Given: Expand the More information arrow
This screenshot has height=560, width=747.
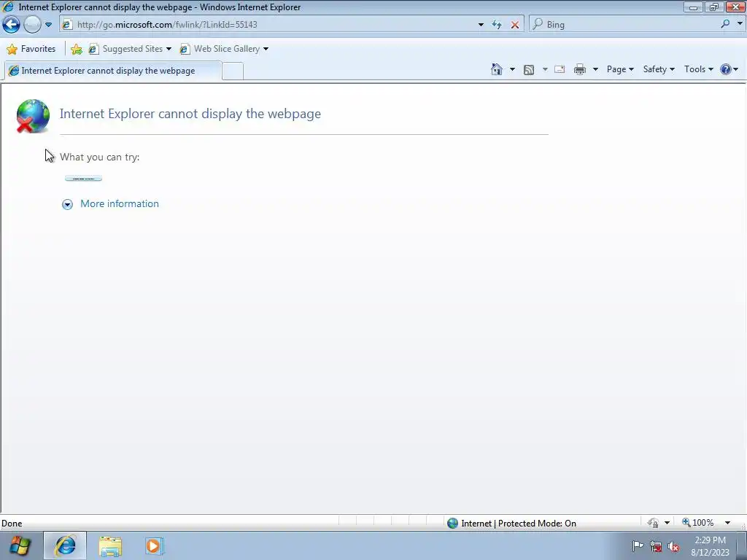Looking at the screenshot, I should pos(67,204).
